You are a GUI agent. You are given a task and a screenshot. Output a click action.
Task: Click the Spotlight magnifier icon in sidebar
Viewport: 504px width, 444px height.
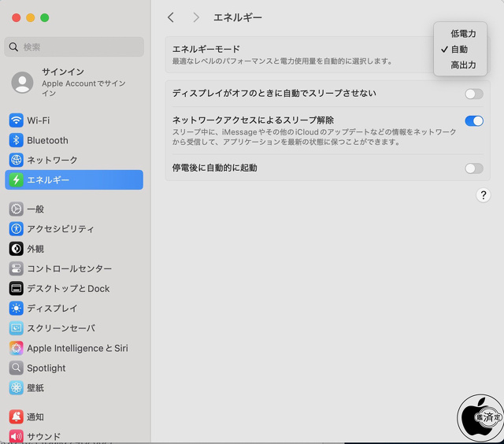[x=16, y=368]
